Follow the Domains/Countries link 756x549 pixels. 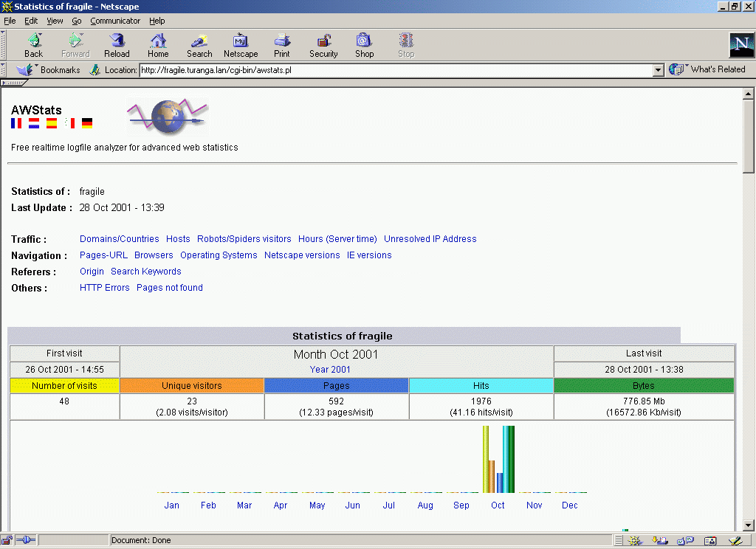tap(119, 239)
